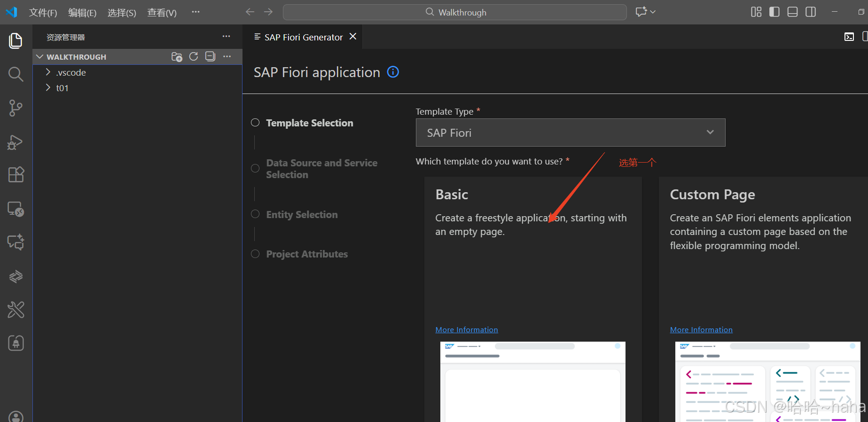Open SAP Fiori paper-plane sidebar icon

click(x=16, y=276)
